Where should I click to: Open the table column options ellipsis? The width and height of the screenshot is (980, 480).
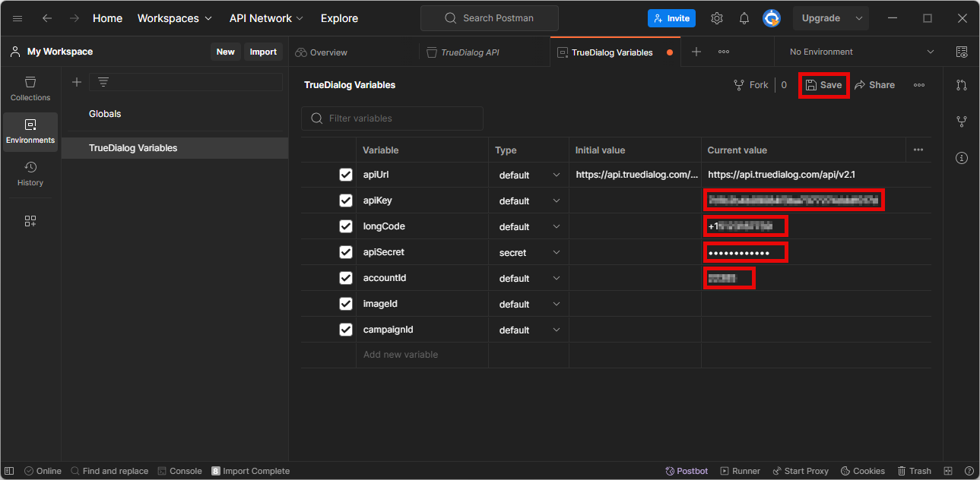(918, 150)
